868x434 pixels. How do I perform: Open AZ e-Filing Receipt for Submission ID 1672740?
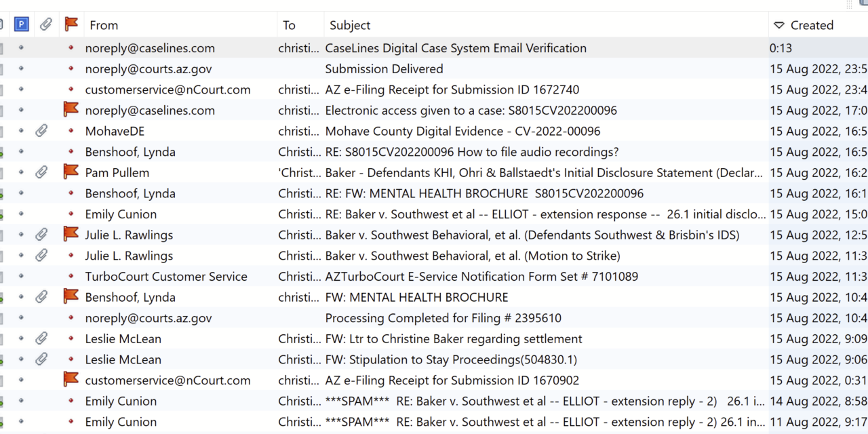pyautogui.click(x=452, y=90)
